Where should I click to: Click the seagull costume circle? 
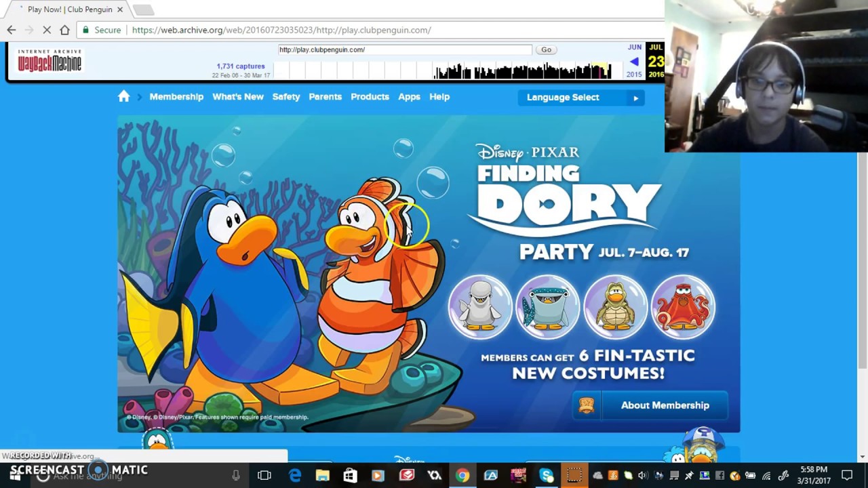[480, 307]
